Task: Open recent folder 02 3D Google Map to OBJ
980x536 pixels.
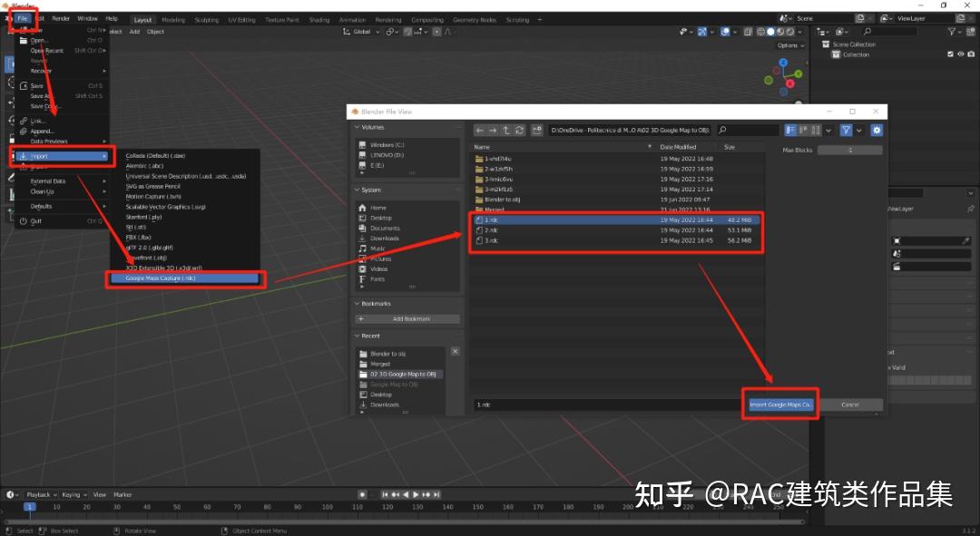Action: pyautogui.click(x=401, y=375)
